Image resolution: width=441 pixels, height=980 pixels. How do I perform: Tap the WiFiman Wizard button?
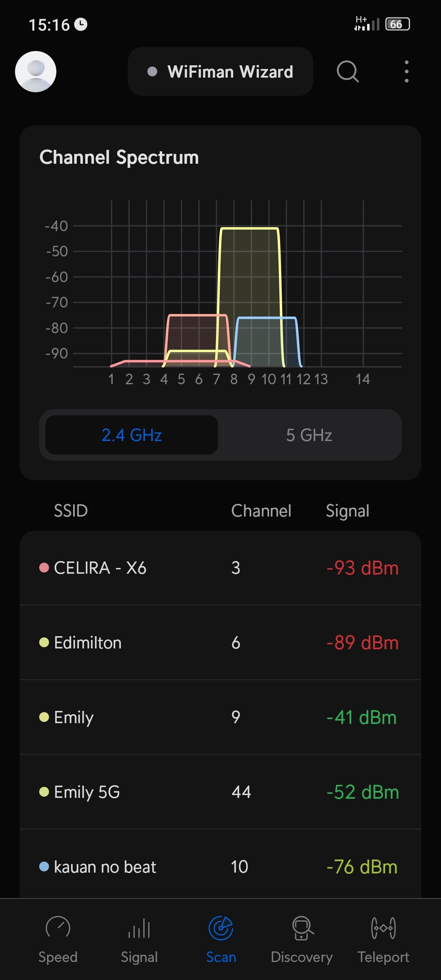click(220, 72)
